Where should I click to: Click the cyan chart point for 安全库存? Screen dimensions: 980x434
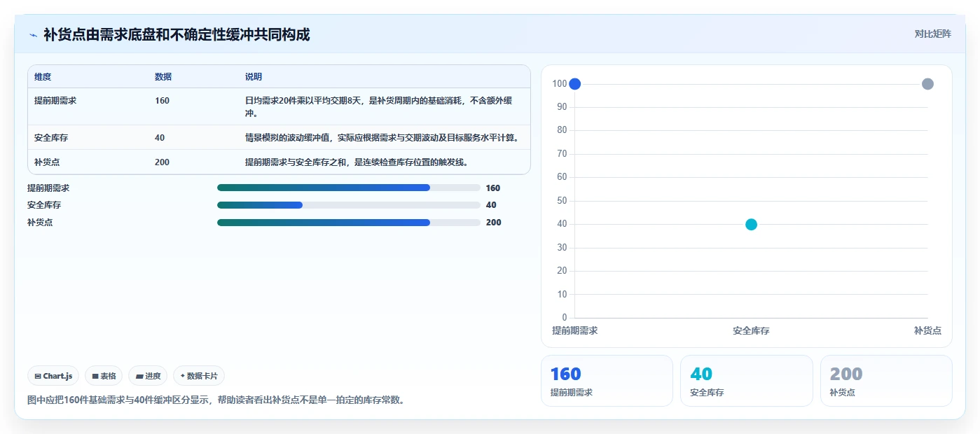[751, 225]
